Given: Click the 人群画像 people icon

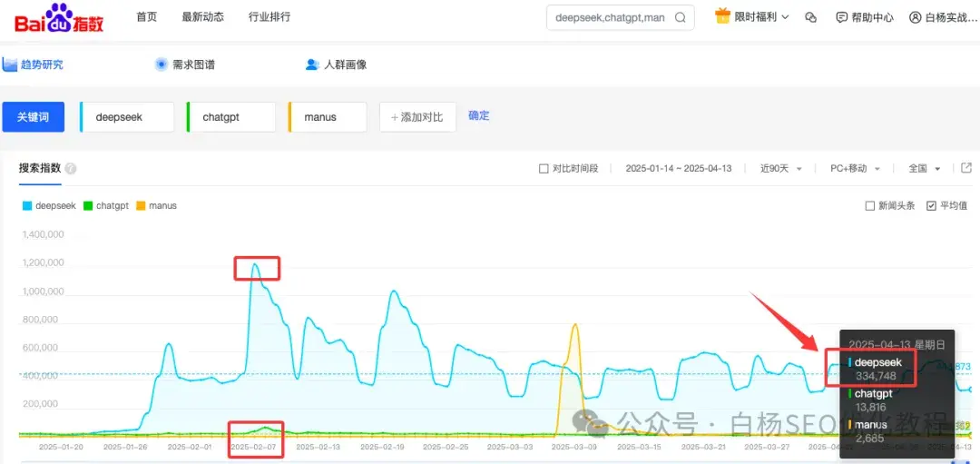Looking at the screenshot, I should (x=312, y=64).
